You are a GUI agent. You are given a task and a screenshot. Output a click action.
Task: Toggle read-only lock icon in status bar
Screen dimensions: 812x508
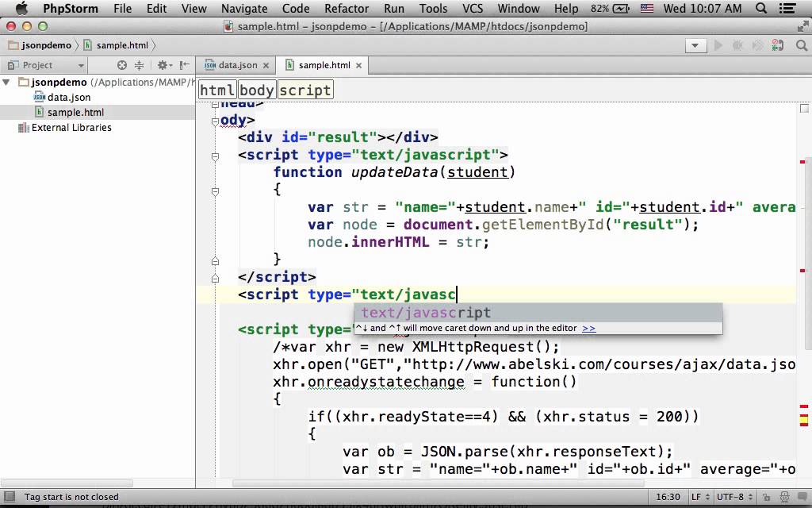click(766, 497)
